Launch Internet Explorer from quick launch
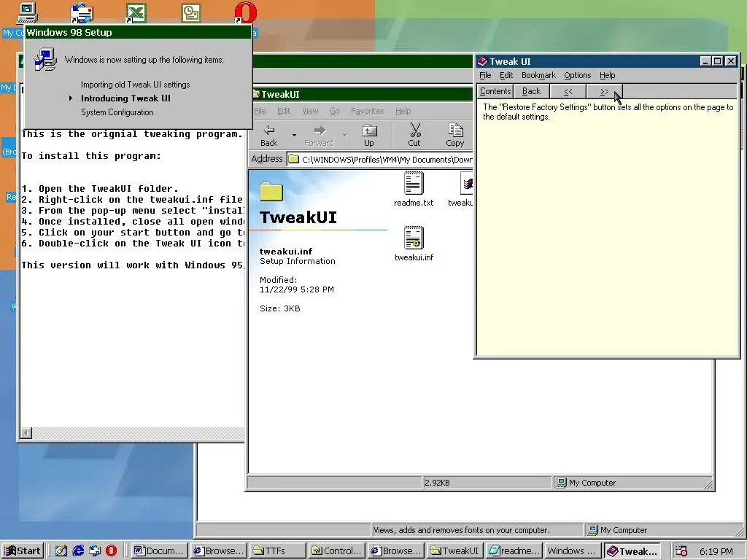747x560 pixels. pos(78,551)
